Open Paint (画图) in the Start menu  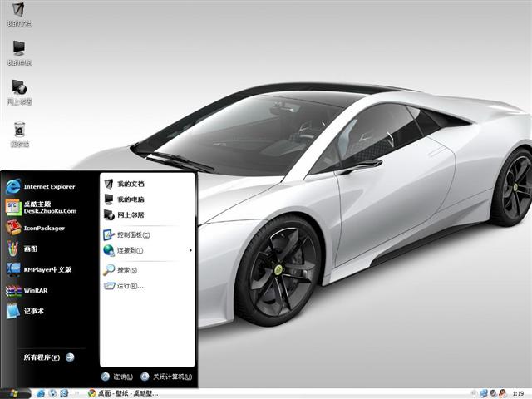pos(22,249)
